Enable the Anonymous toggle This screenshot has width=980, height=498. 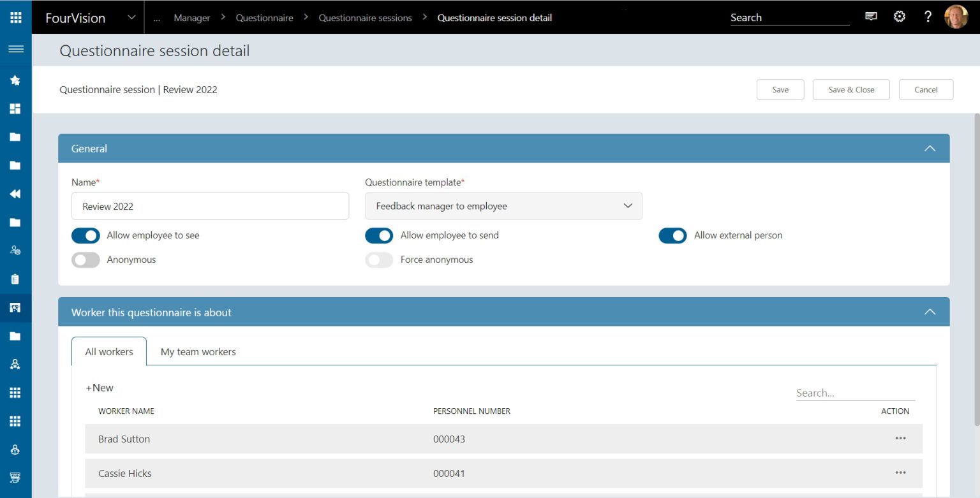pyautogui.click(x=85, y=260)
